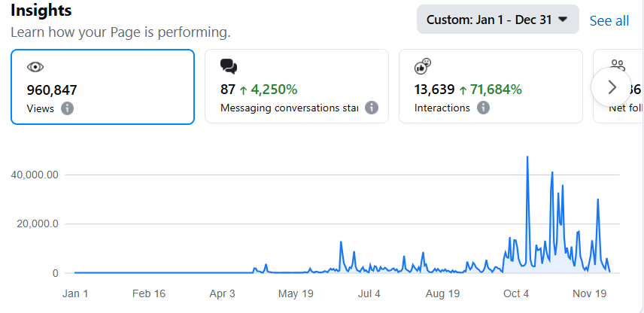This screenshot has height=313, width=644.
Task: Click the Interactions thumbs-up icon
Action: [423, 66]
